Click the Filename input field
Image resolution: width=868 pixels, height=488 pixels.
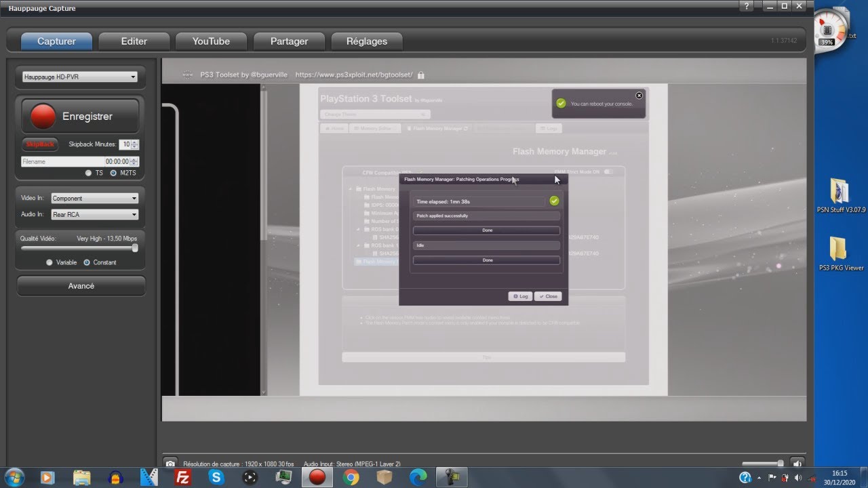tap(62, 162)
